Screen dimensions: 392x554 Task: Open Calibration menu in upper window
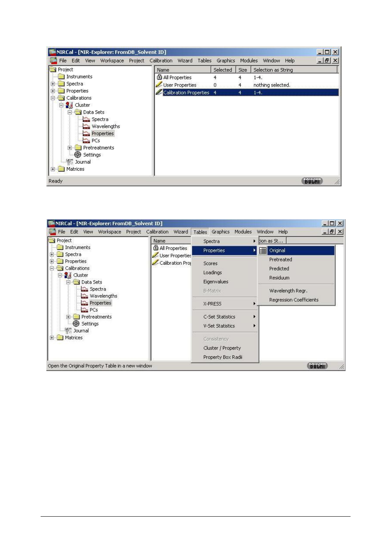(x=161, y=61)
